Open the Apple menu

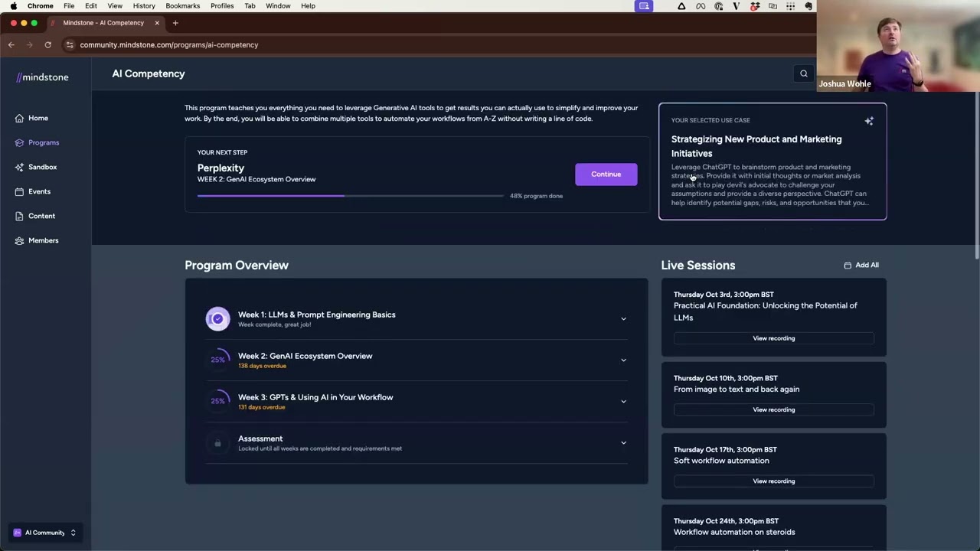[13, 5]
